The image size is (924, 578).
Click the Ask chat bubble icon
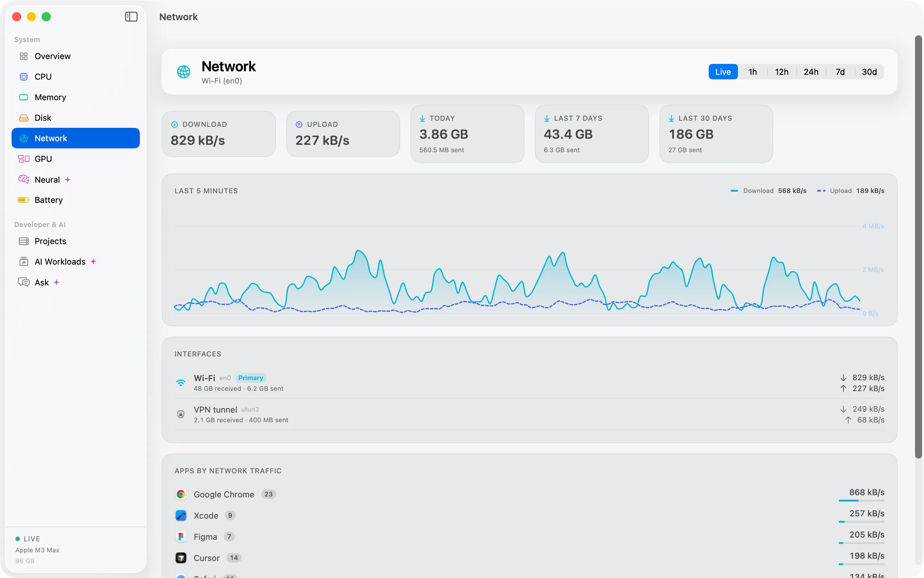point(24,283)
